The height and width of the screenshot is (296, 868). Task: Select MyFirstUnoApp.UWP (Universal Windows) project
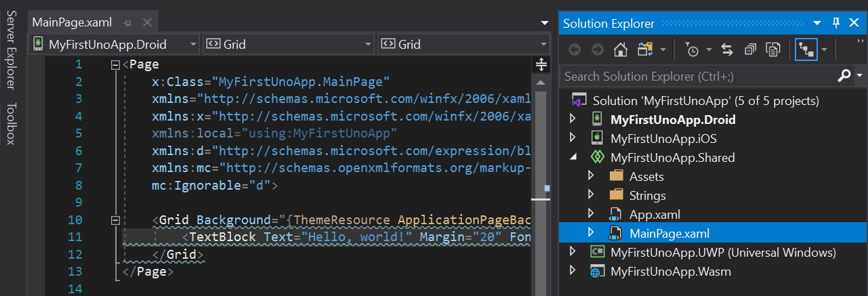coord(723,252)
